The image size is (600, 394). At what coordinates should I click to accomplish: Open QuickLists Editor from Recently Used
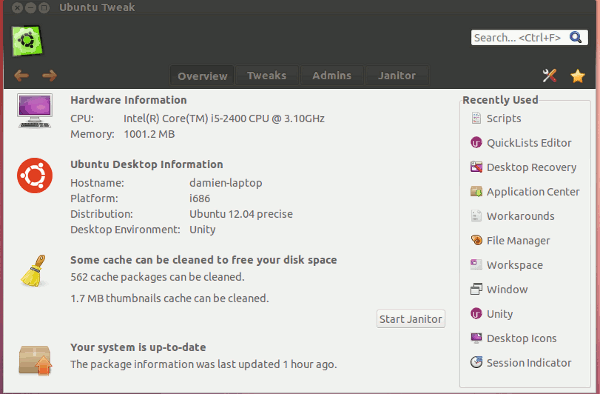tap(529, 143)
